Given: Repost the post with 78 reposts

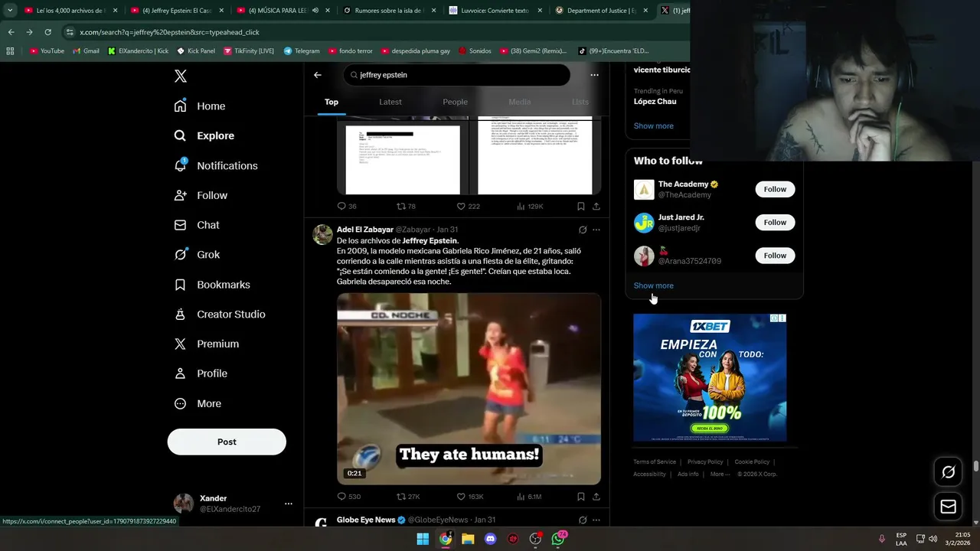Looking at the screenshot, I should (x=406, y=206).
